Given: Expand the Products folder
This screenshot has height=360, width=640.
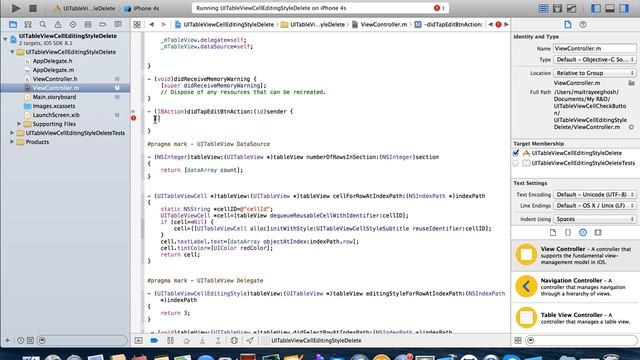Looking at the screenshot, I should [x=12, y=142].
